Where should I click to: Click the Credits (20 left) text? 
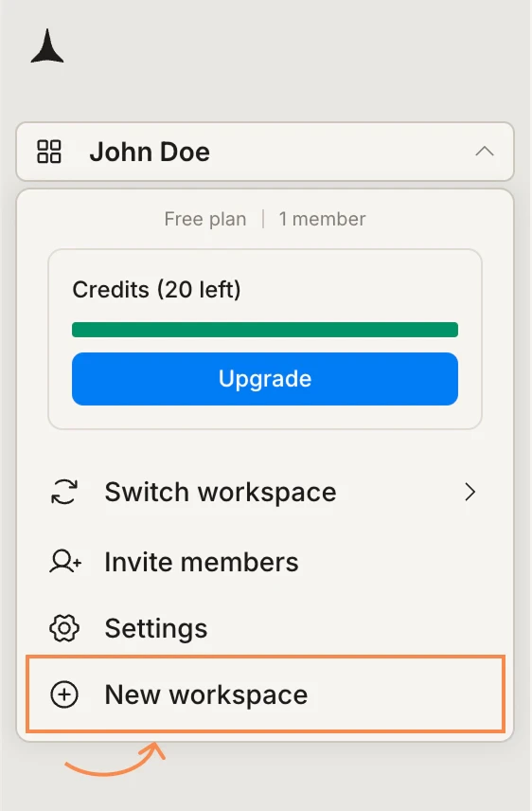(x=156, y=290)
